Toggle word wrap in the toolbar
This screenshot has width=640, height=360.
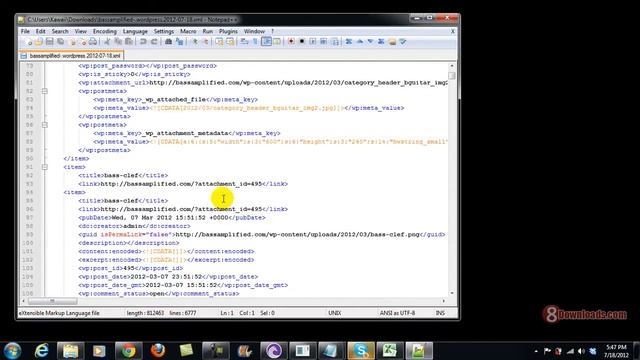click(244, 42)
